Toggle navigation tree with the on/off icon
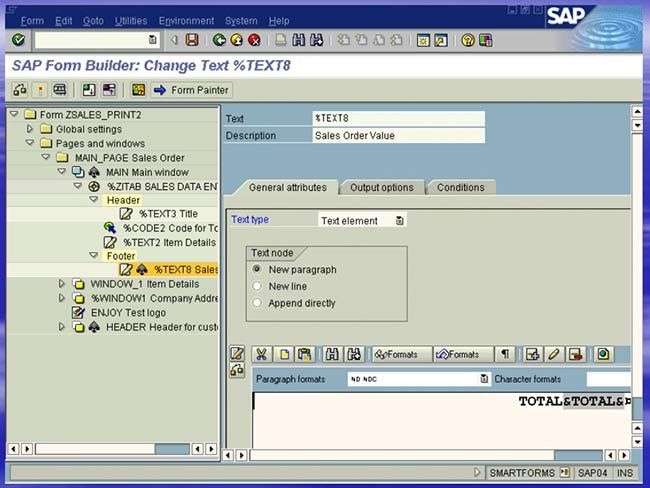Viewport: 650px width, 488px height. [89, 90]
